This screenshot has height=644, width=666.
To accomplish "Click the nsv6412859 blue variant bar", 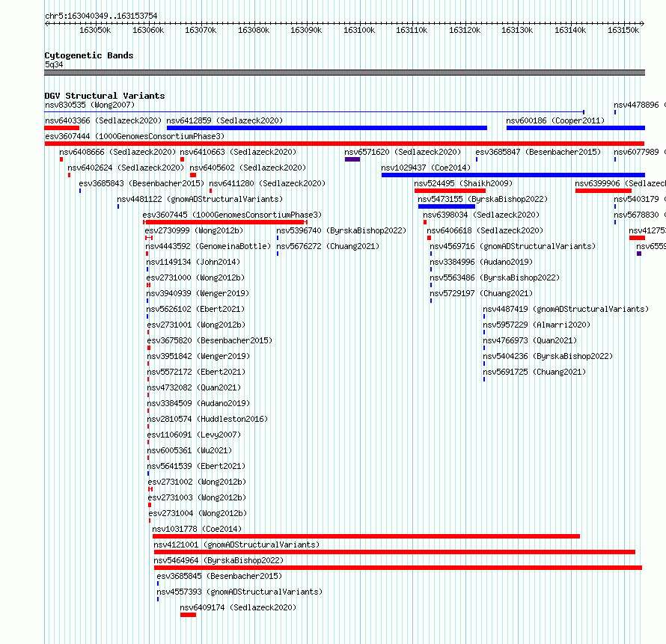I will [x=326, y=128].
